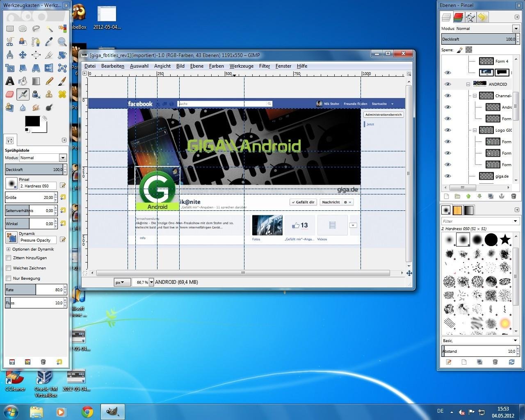The width and height of the screenshot is (525, 420).
Task: Open the Ebene menu
Action: click(x=197, y=66)
